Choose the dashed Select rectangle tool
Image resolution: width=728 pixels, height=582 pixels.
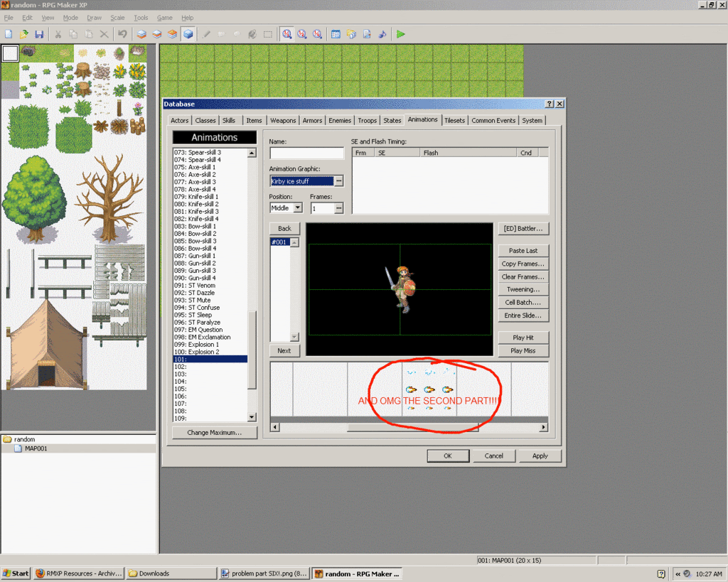pos(268,34)
